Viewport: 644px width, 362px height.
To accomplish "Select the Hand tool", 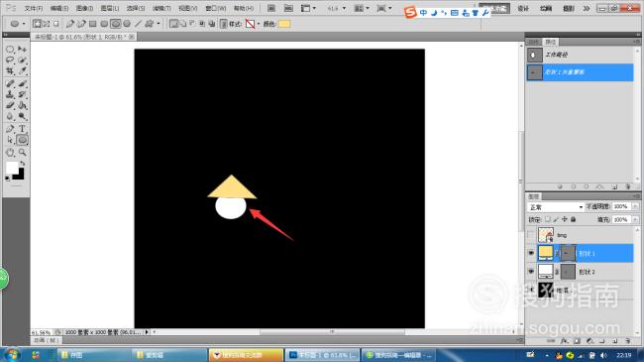I will pyautogui.click(x=10, y=153).
